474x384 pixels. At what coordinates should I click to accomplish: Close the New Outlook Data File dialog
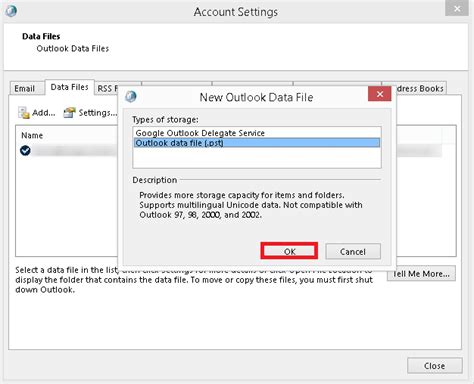coord(379,94)
